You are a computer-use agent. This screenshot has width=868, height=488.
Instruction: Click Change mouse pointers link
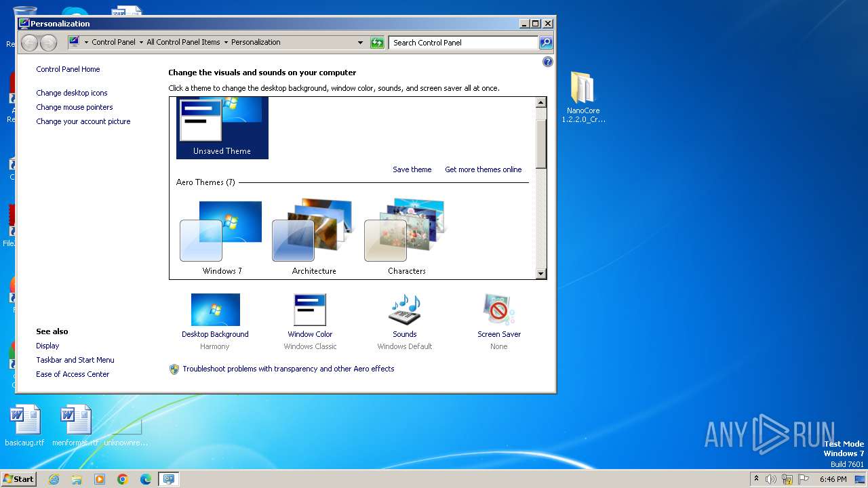[x=75, y=107]
